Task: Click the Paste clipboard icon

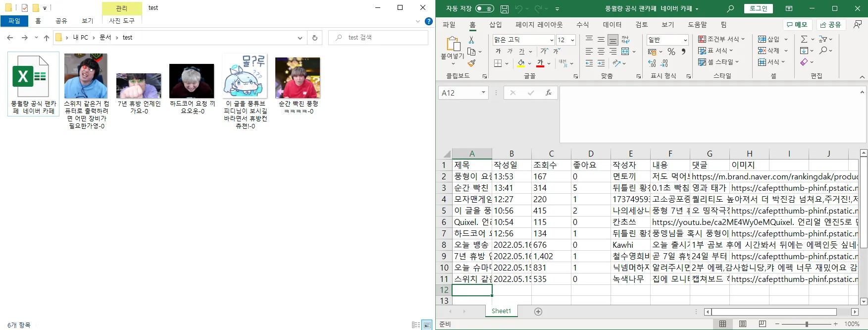Action: tap(453, 44)
